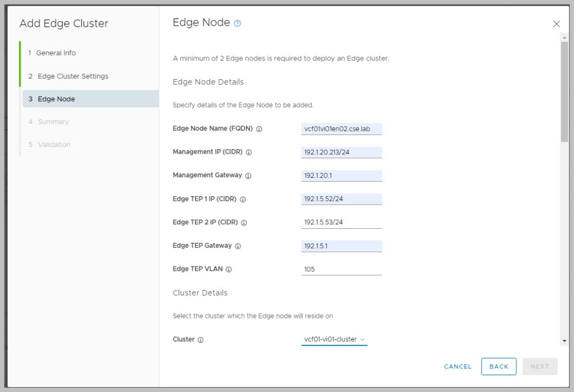The width and height of the screenshot is (574, 392).
Task: Go to Edge Cluster Settings step
Action: 73,76
